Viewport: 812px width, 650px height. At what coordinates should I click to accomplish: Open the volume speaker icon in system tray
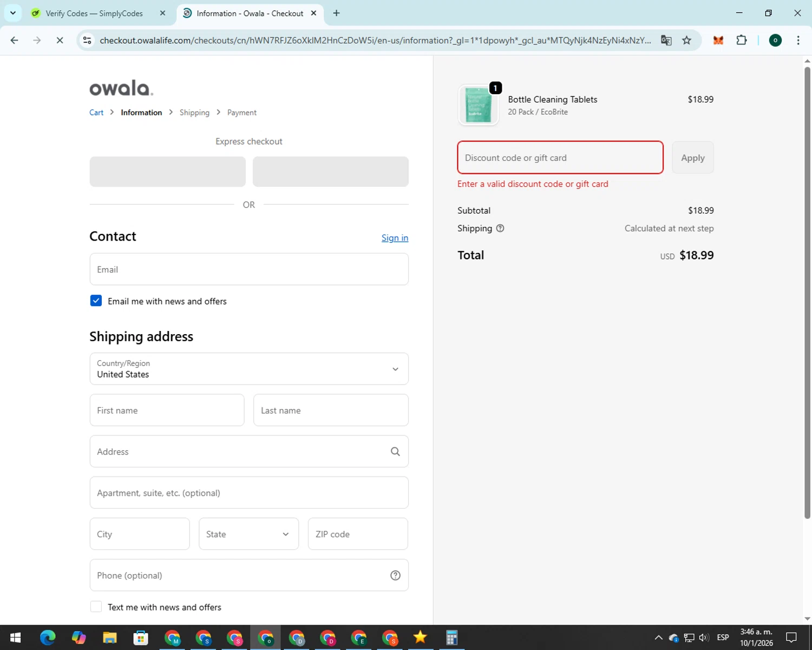pyautogui.click(x=704, y=638)
